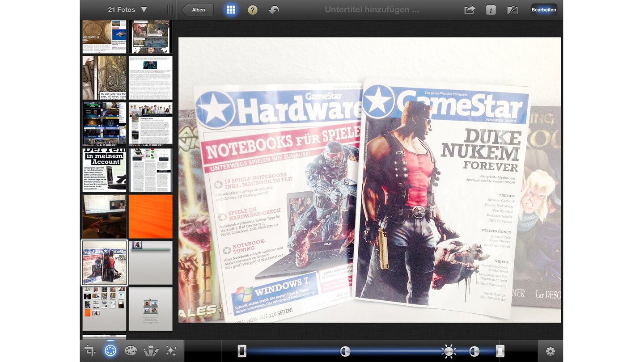Open the settings gear options
The image size is (644, 362).
[x=551, y=351]
